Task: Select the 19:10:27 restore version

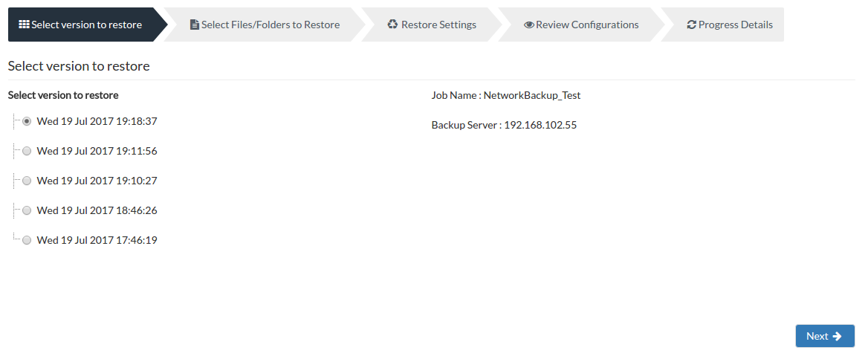Action: [x=27, y=181]
